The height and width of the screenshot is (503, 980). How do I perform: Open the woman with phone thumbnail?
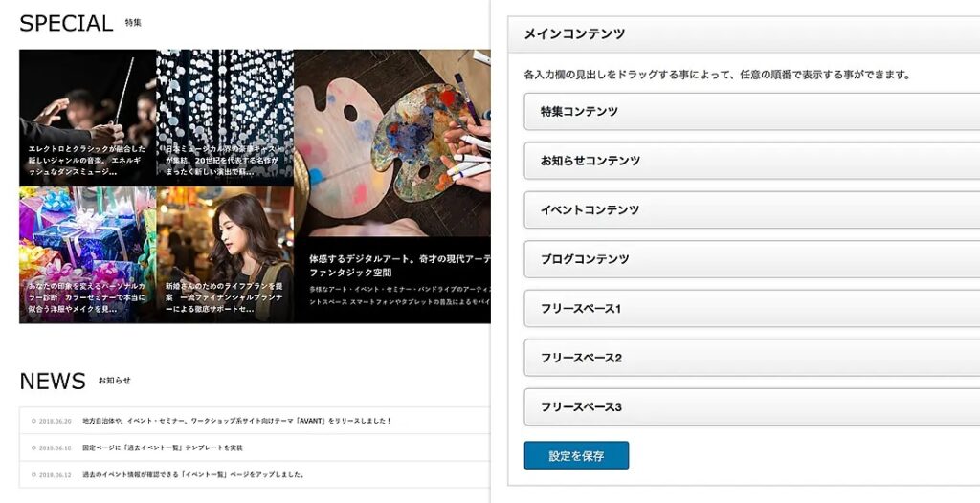225,255
